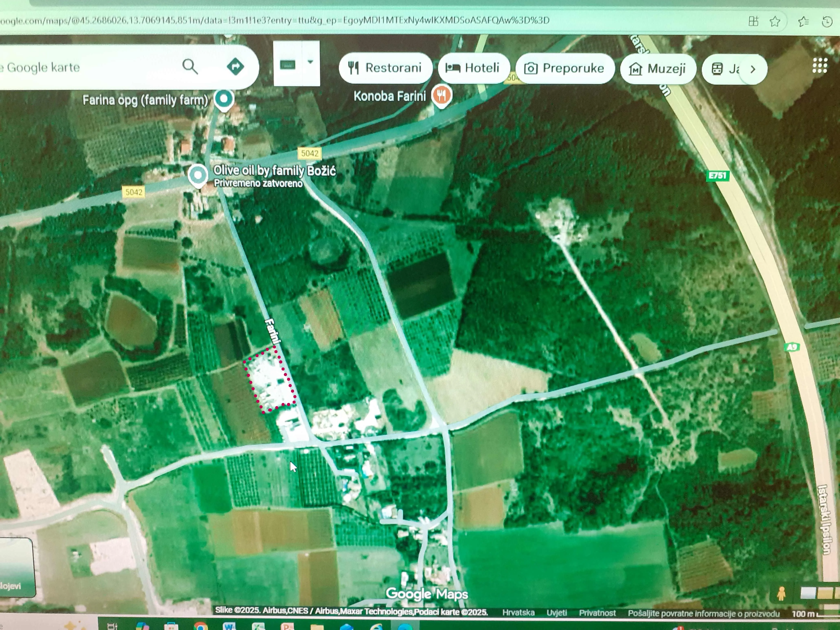
Task: Open Excel from the taskbar
Action: (258, 626)
